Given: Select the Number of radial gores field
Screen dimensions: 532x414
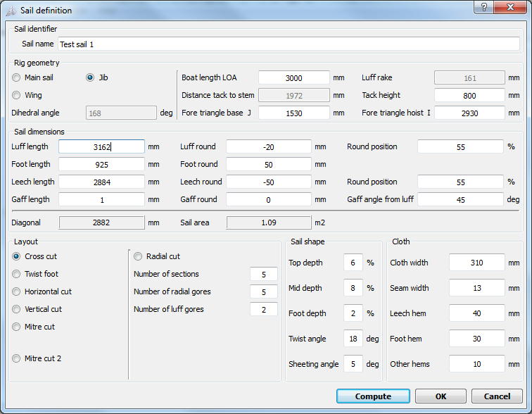Looking at the screenshot, I should (264, 291).
